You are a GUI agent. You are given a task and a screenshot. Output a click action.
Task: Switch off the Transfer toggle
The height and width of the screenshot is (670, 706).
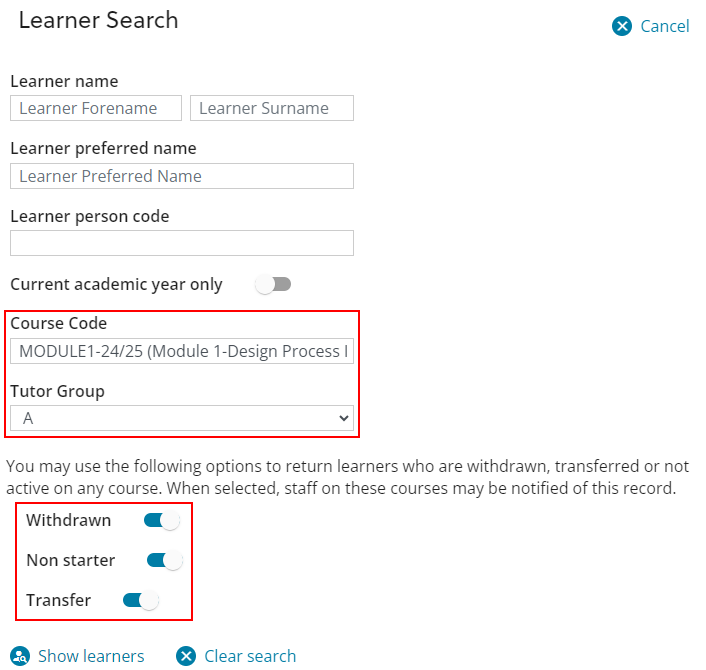(x=141, y=600)
